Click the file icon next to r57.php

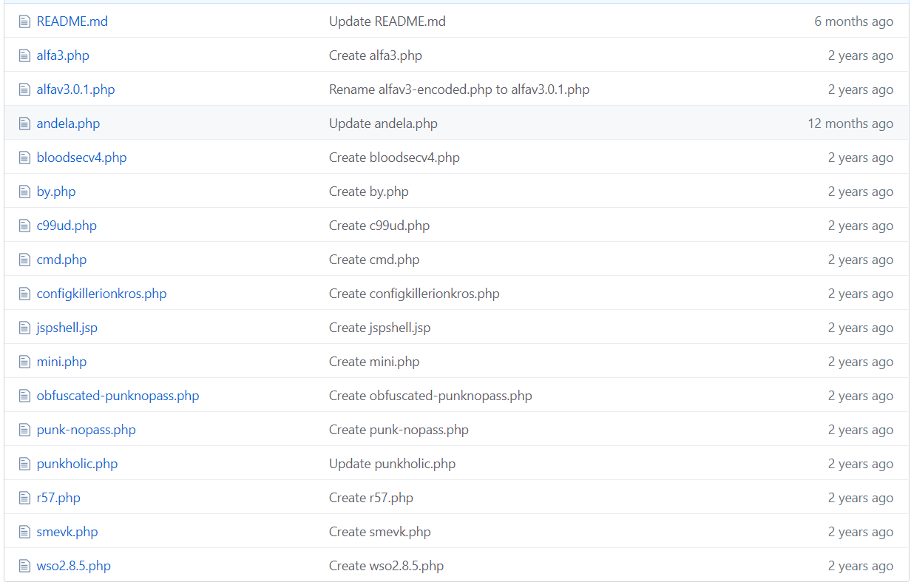pos(24,498)
